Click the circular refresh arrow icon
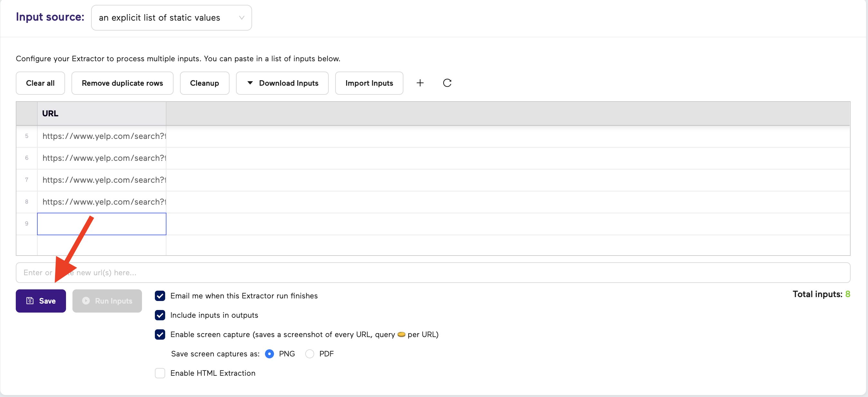Image resolution: width=868 pixels, height=397 pixels. pyautogui.click(x=447, y=83)
